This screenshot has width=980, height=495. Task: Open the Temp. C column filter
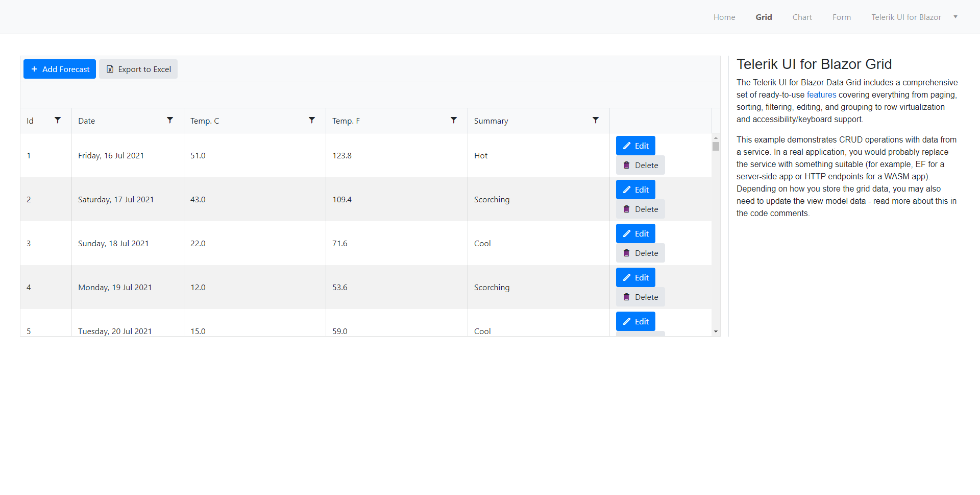pos(312,121)
